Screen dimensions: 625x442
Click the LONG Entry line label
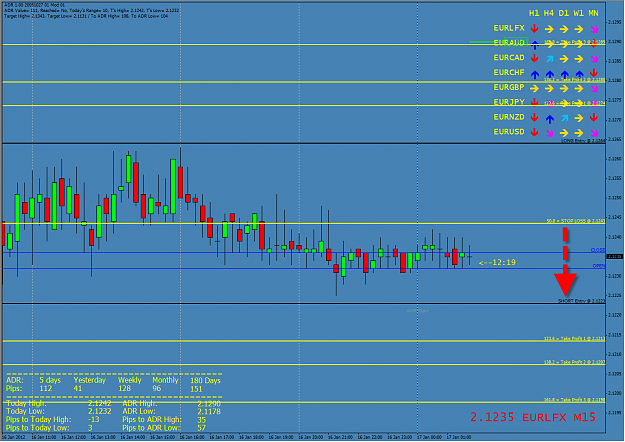click(x=583, y=140)
